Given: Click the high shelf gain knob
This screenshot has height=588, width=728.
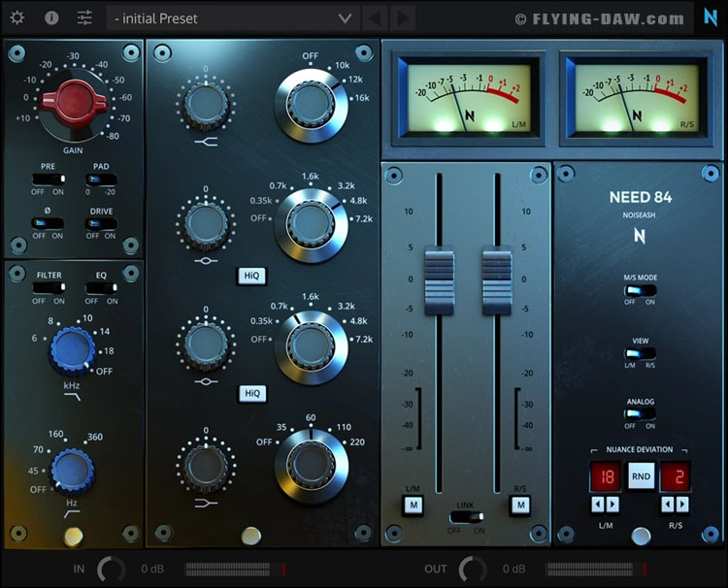Looking at the screenshot, I should click(206, 105).
